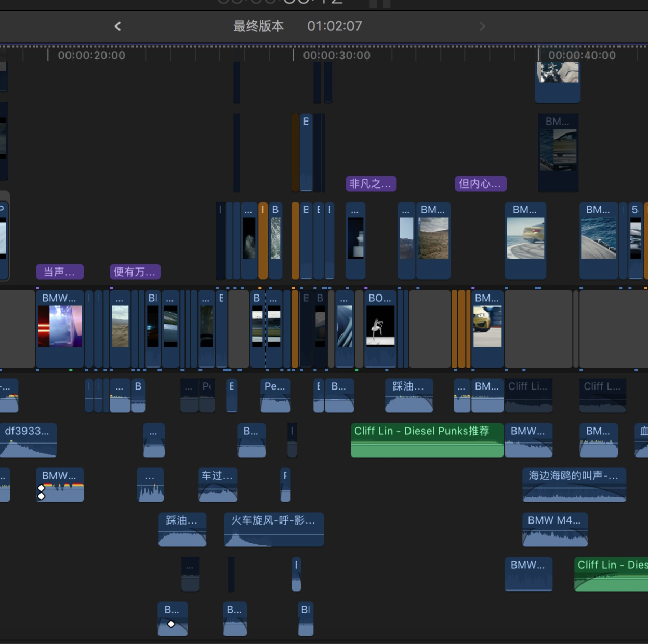Select the 海边海鸥的叫声 audio clip

tap(574, 485)
